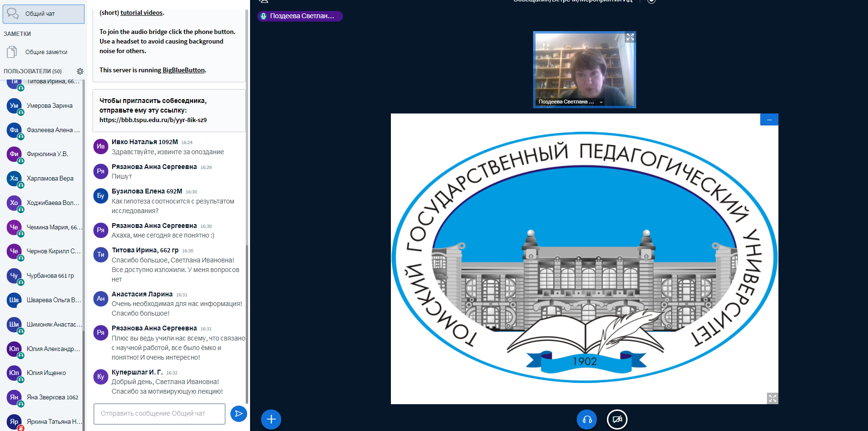Select user Чурбанова 661 гр
868x431 pixels.
point(44,276)
